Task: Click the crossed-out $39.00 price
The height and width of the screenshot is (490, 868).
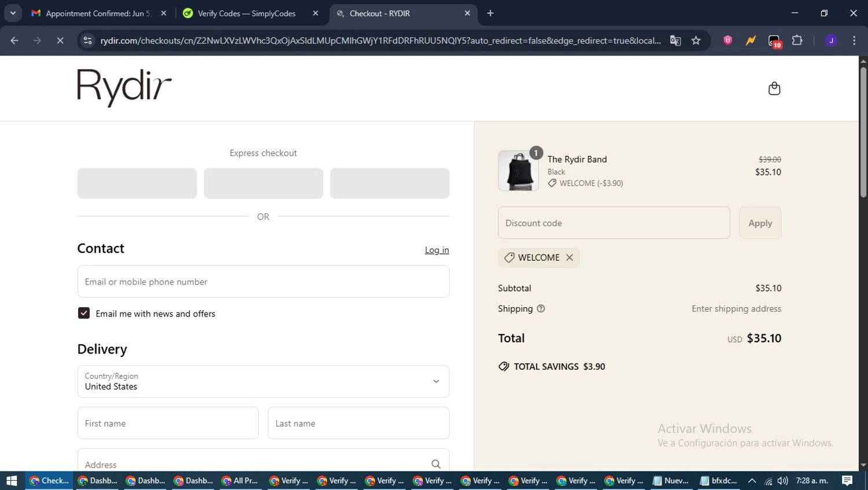Action: [x=770, y=160]
